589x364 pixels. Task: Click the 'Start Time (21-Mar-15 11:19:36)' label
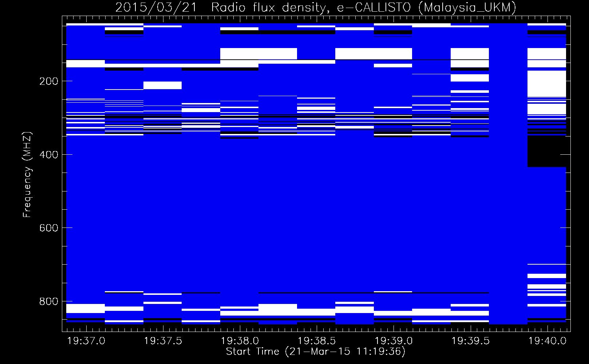[x=316, y=352]
